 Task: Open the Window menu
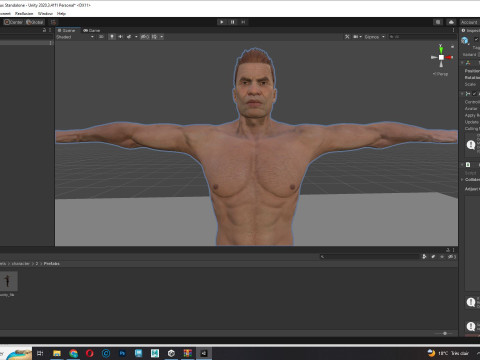click(45, 14)
